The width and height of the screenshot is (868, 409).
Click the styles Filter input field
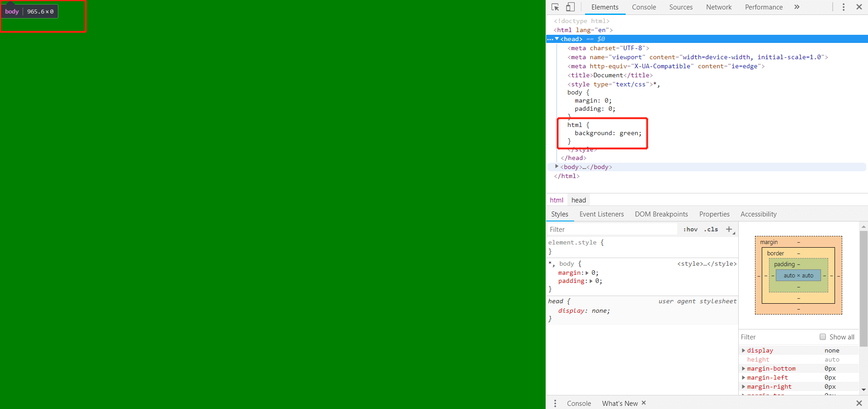(612, 230)
